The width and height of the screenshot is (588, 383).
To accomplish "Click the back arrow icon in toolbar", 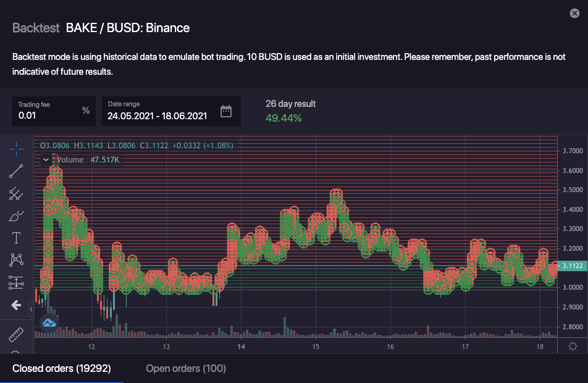I will [x=16, y=305].
